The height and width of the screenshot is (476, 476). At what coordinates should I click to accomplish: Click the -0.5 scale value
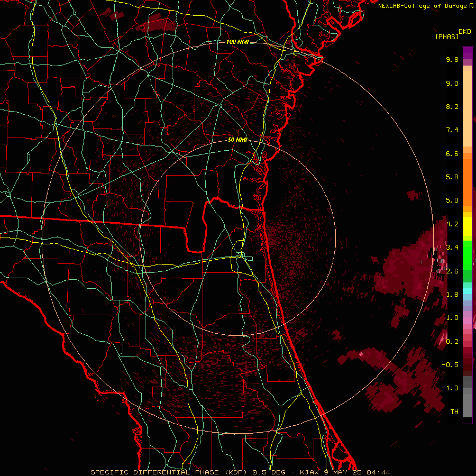coord(450,365)
